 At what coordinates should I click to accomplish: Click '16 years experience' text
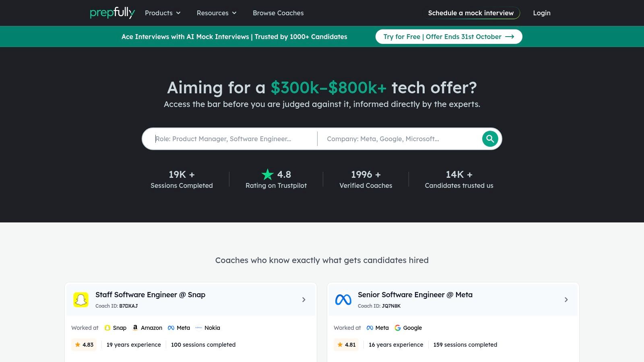tap(396, 345)
